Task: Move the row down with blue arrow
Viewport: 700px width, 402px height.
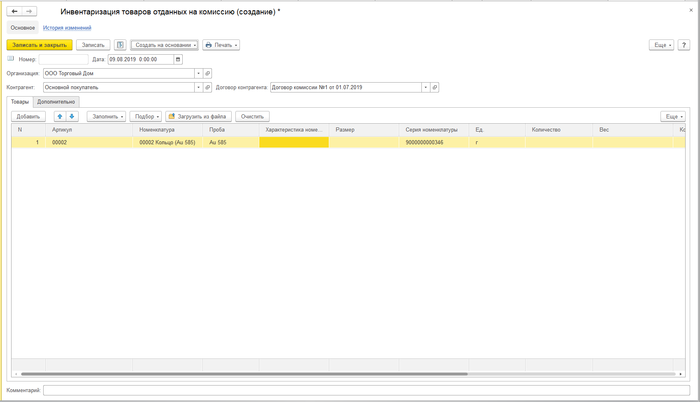Action: point(72,116)
